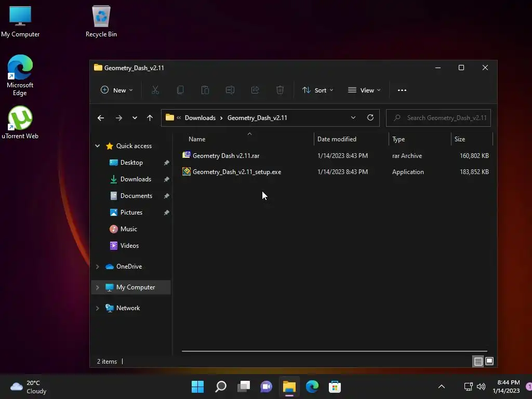532x399 pixels.
Task: Switch to details view layout button
Action: [478, 362]
